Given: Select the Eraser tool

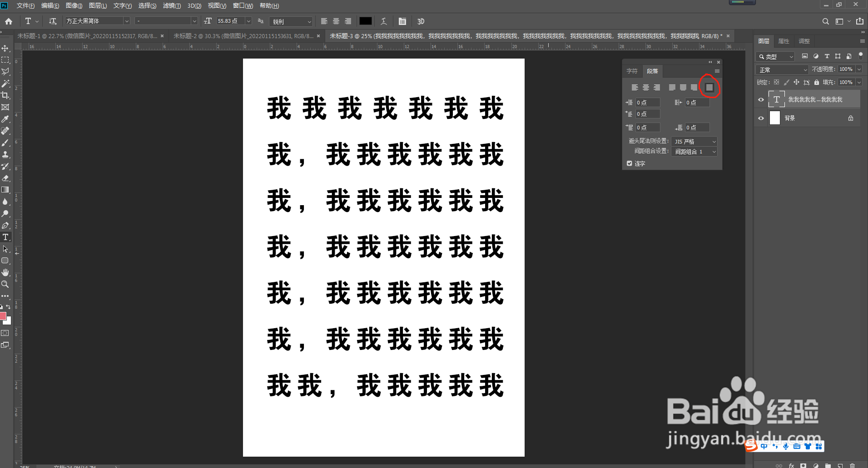Looking at the screenshot, I should point(5,178).
